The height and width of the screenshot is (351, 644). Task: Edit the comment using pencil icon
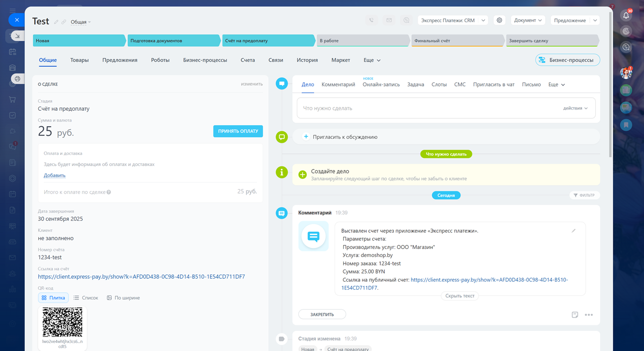click(x=574, y=231)
